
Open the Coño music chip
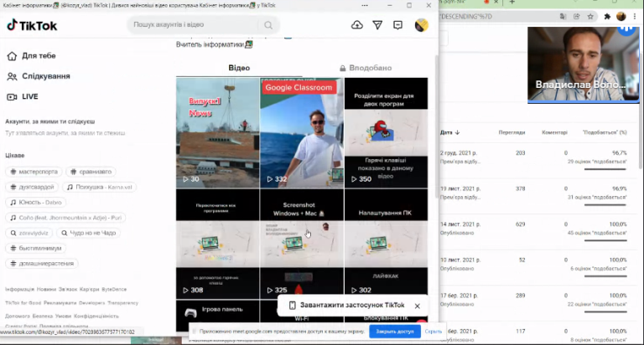(66, 218)
